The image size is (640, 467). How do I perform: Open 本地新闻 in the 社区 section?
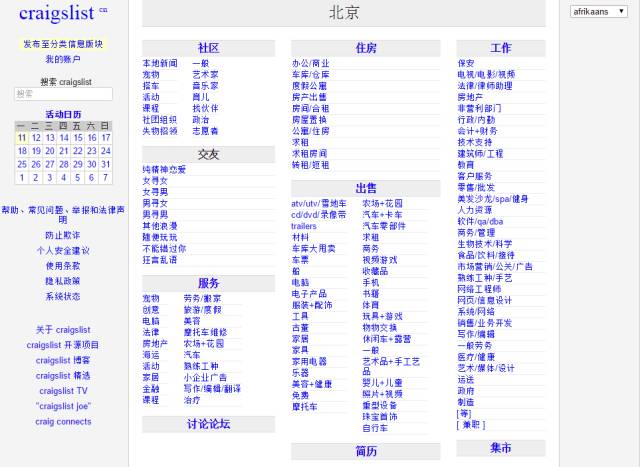pyautogui.click(x=160, y=63)
